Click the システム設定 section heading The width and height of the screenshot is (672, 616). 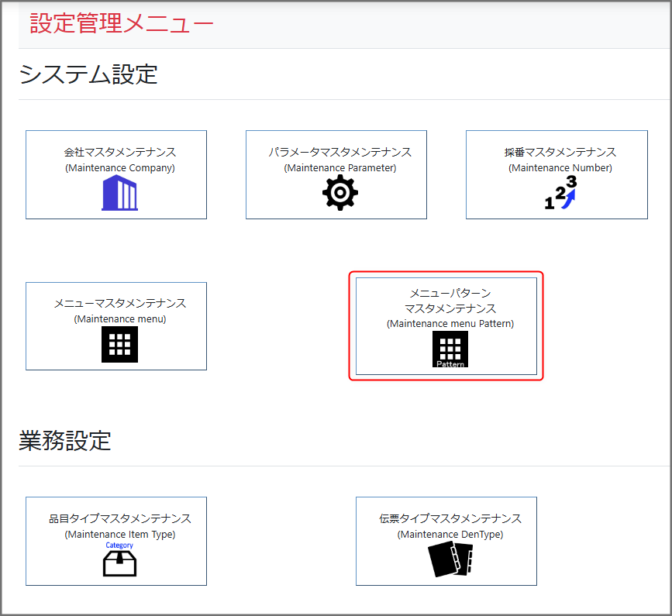pyautogui.click(x=88, y=74)
